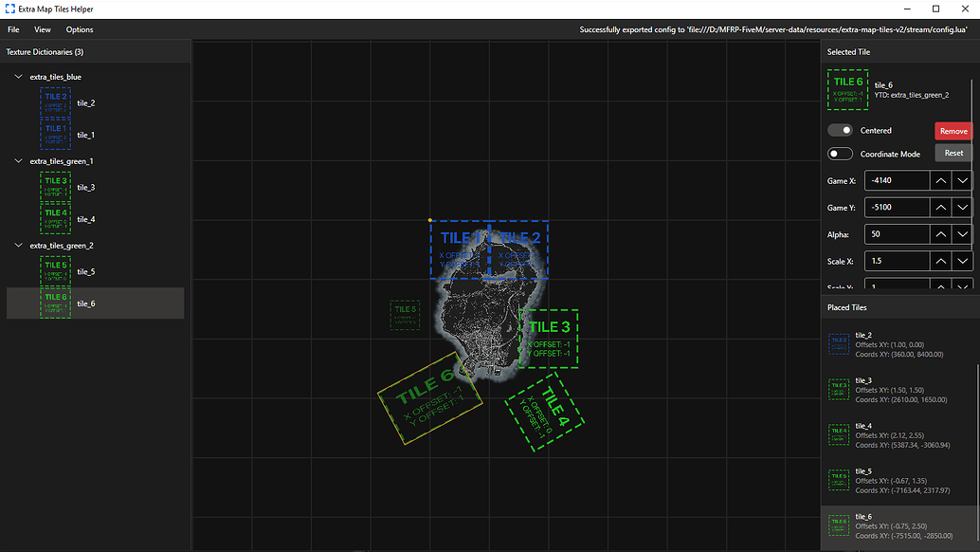Screen dimensions: 980x552
Task: Select tile_3 in Placed Tiles list
Action: coord(898,390)
